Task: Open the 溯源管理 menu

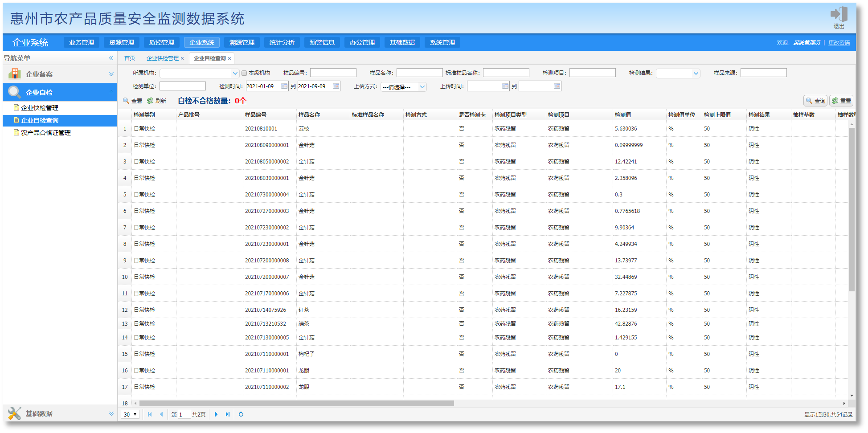Action: (x=242, y=43)
